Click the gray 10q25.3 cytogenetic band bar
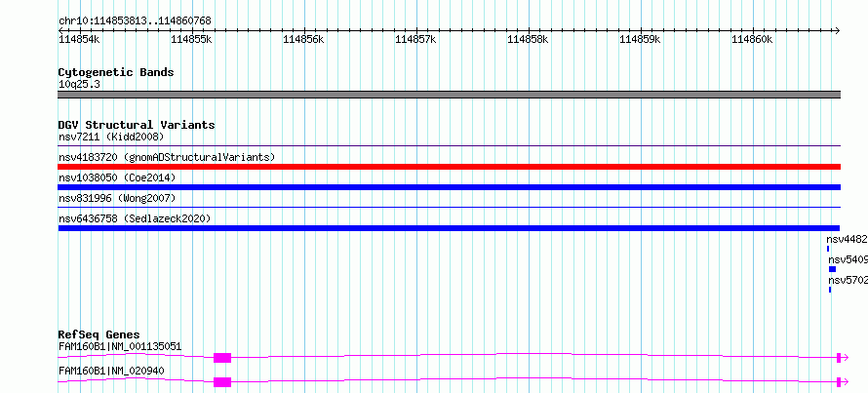Screen dimensions: 868x393 coord(450,95)
